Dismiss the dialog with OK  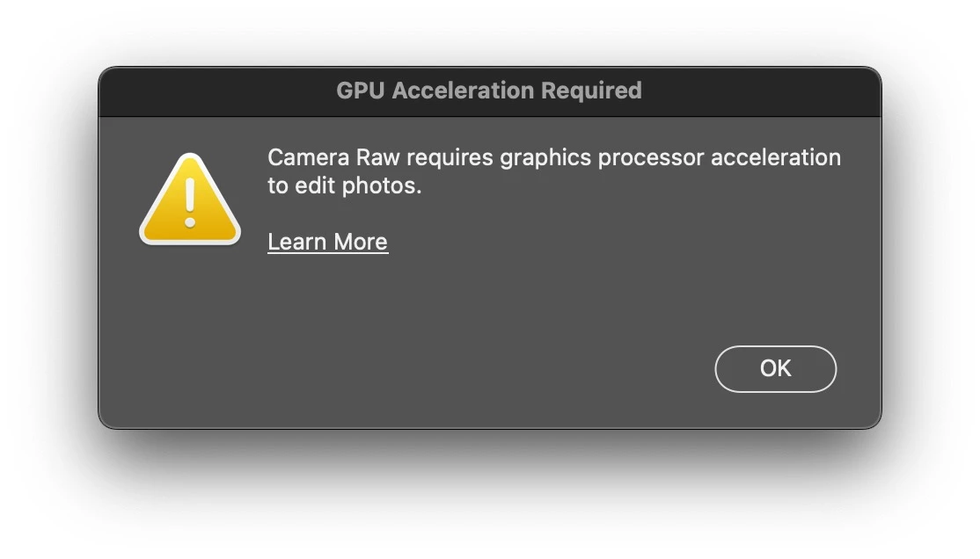coord(775,368)
